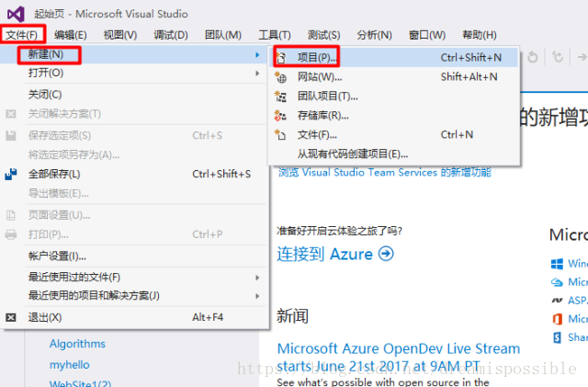Click the new website globe icon
This screenshot has width=588, height=387.
pyautogui.click(x=280, y=77)
